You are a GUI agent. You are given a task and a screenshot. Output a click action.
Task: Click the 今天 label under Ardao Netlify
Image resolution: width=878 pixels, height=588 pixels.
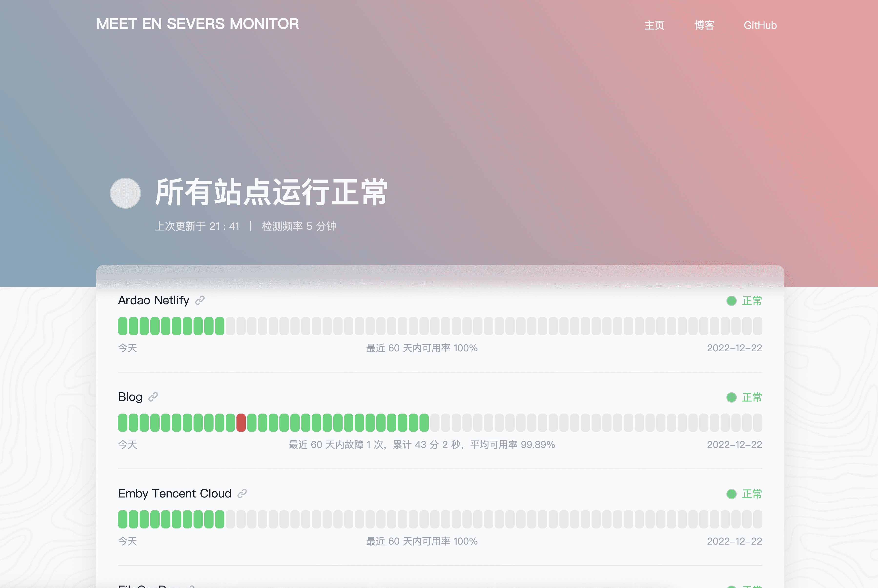[128, 348]
